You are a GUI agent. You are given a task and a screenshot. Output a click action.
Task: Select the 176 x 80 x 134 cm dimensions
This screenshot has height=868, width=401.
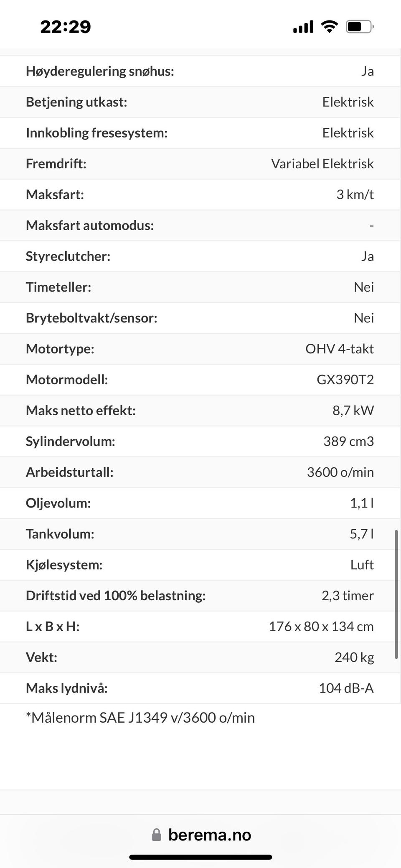321,627
